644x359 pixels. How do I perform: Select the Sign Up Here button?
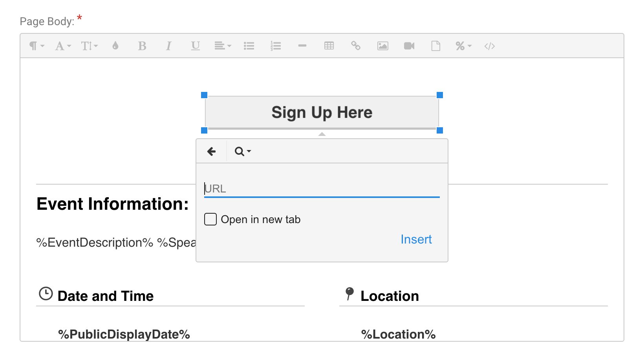322,112
